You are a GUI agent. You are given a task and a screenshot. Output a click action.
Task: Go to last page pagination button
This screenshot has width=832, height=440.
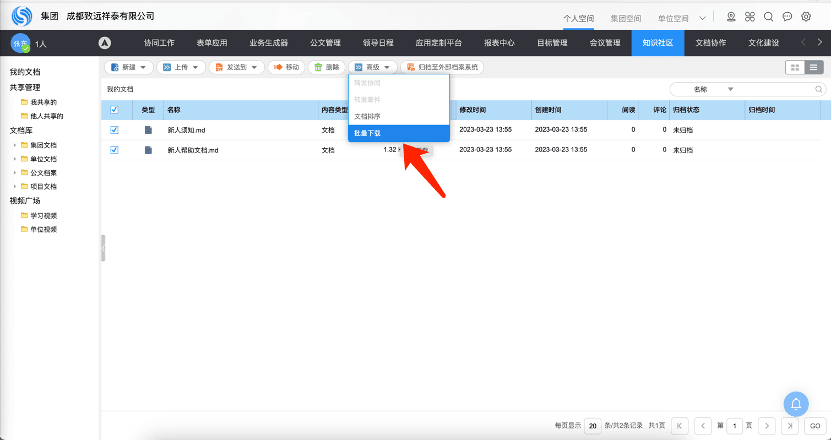click(x=790, y=426)
